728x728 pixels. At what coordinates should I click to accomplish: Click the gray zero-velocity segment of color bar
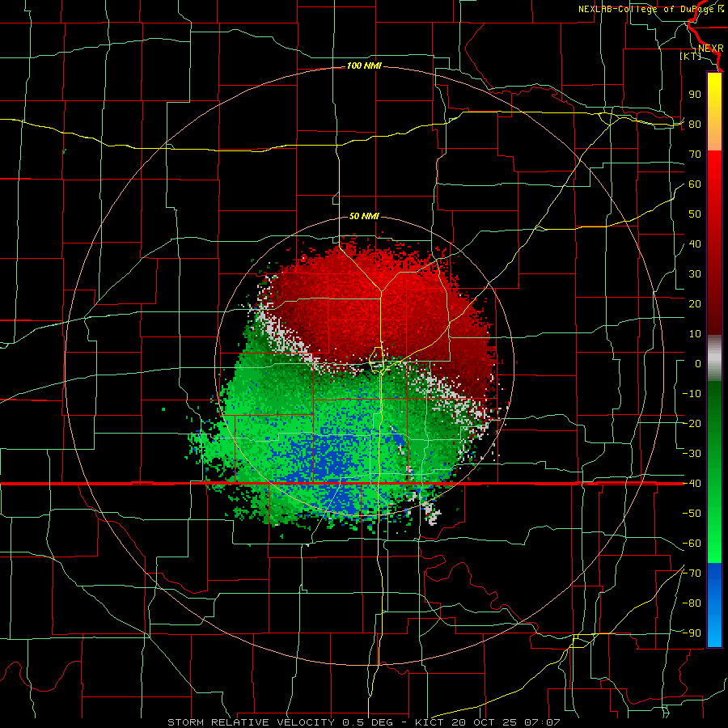(x=714, y=358)
